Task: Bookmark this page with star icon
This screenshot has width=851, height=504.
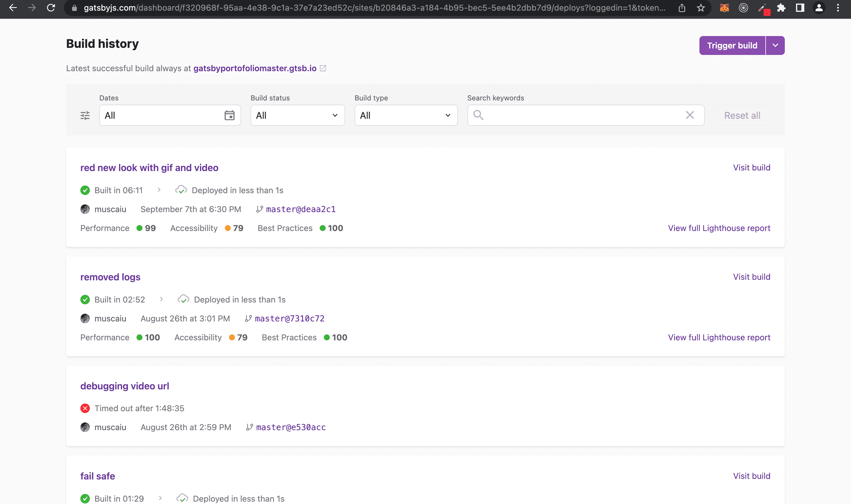Action: pos(701,8)
